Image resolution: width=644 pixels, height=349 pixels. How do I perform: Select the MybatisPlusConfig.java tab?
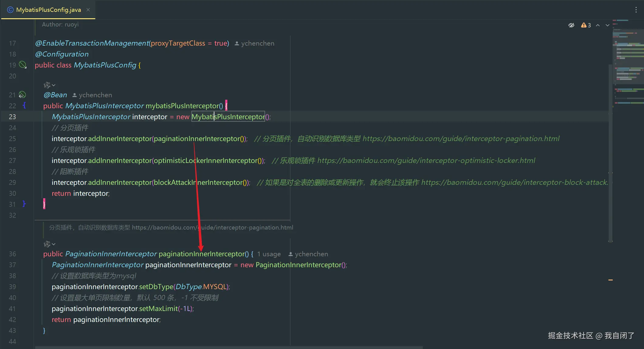click(49, 10)
